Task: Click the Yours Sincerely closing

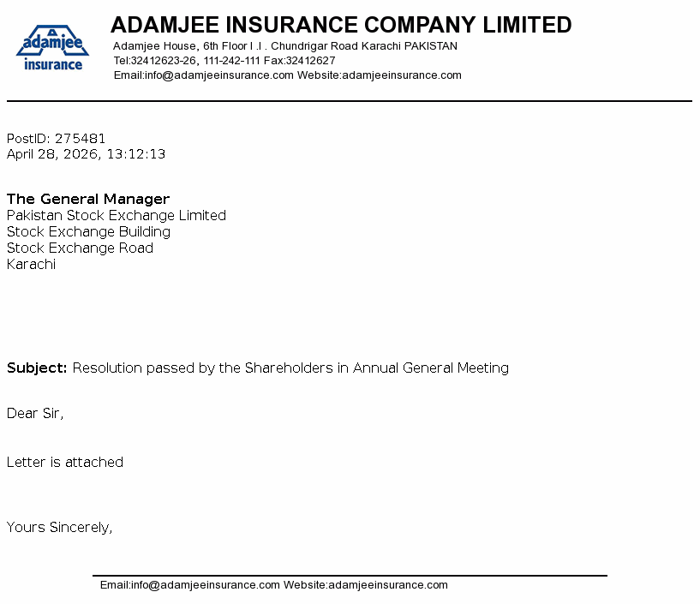Action: pos(59,527)
